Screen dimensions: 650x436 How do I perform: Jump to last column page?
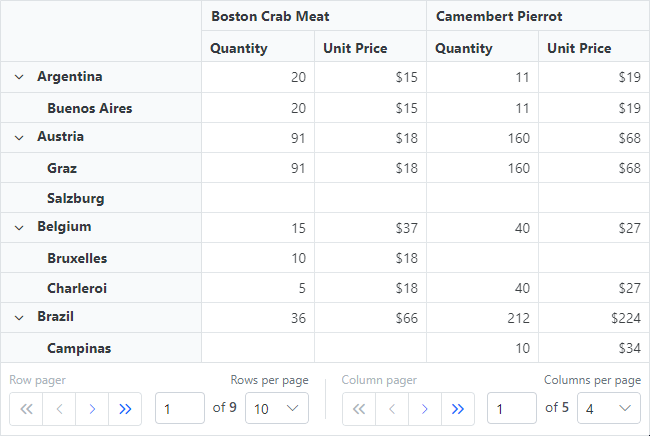[458, 408]
